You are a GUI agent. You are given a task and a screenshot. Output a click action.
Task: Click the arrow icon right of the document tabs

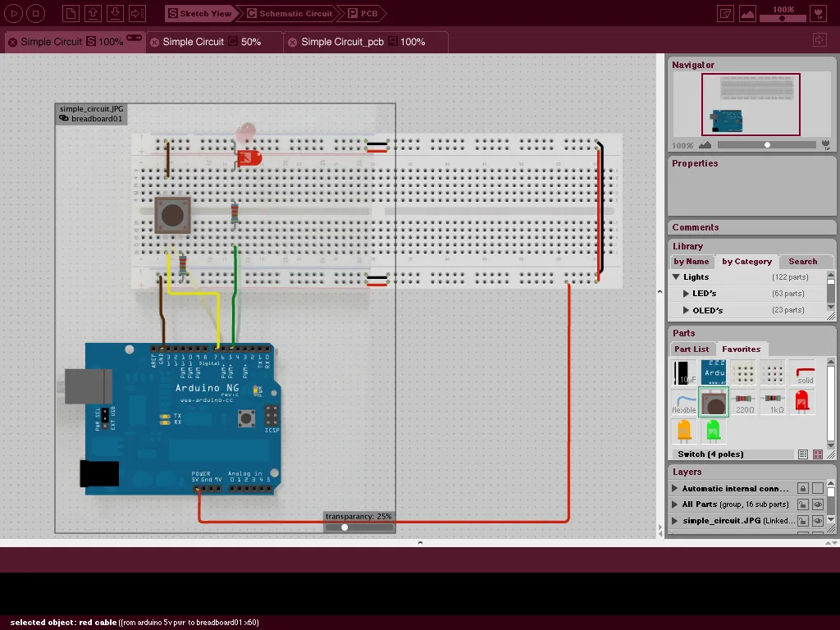(819, 40)
